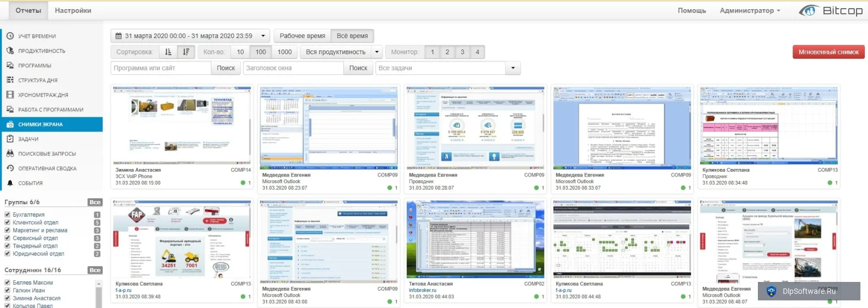The image size is (868, 308).
Task: Click the clipboard icon beside Задачи
Action: point(10,139)
